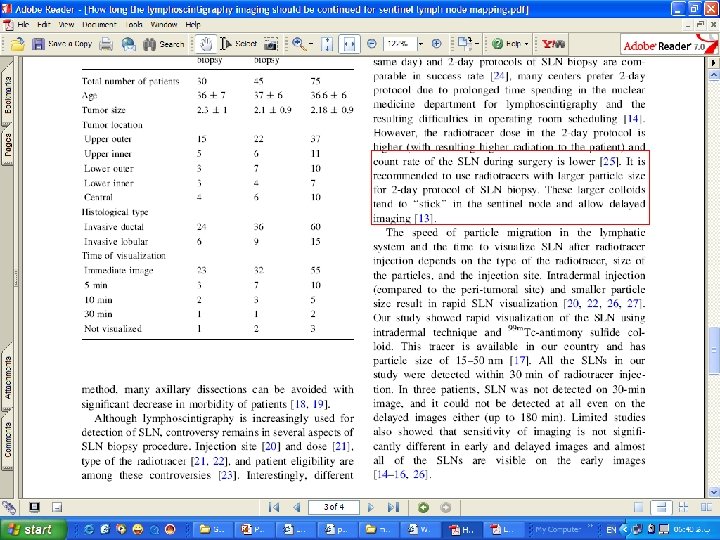Open the View menu
Screen dimensions: 720x540
(67, 25)
